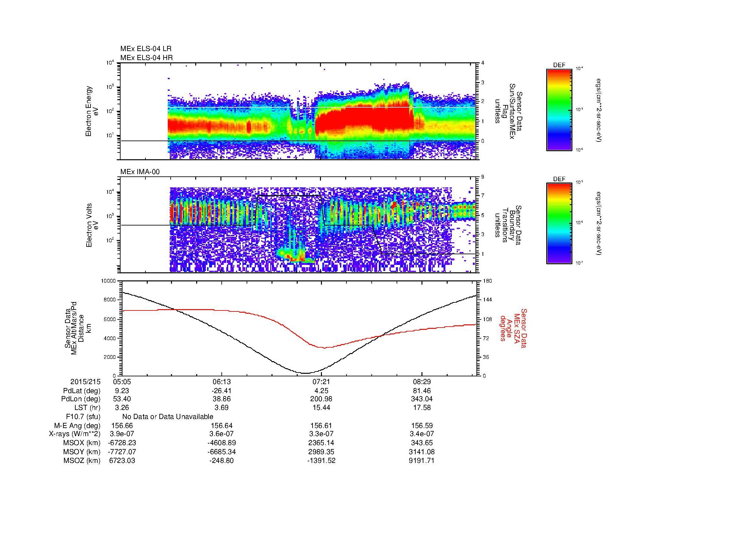Click the 'PdLon (deg)' row label
The image size is (756, 534).
[81, 399]
